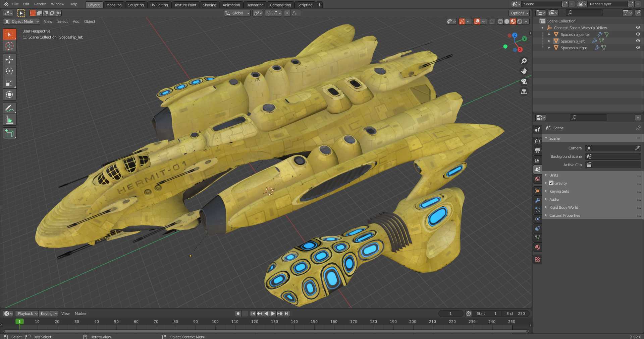This screenshot has width=644, height=339.
Task: Click the new collection icon in outliner
Action: point(638,13)
